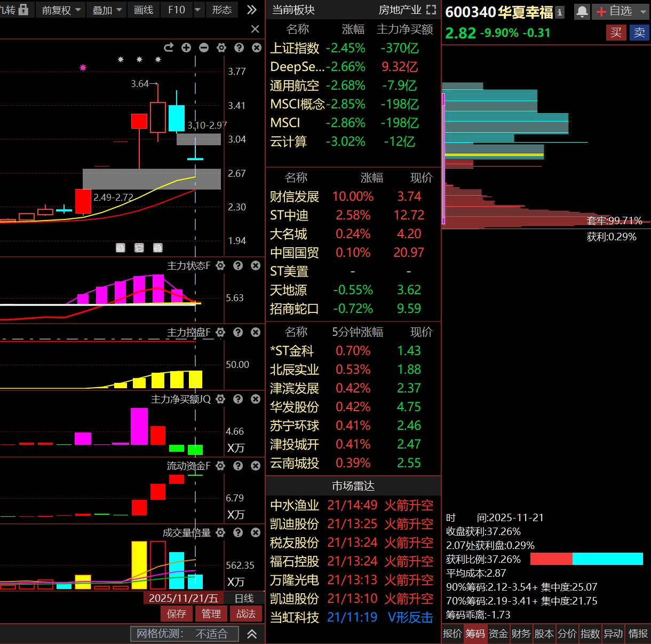Switch to the 异动 tab
Screen dimensions: 651x644
[x=613, y=634]
